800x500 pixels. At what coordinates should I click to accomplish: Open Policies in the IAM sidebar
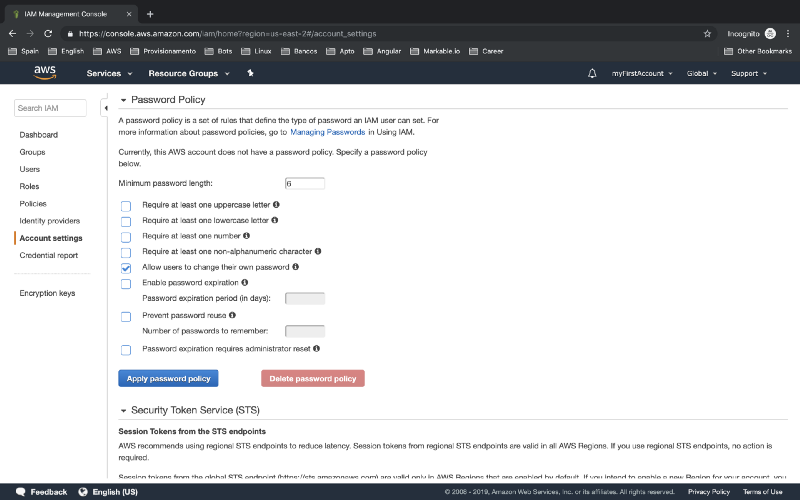[x=33, y=204]
